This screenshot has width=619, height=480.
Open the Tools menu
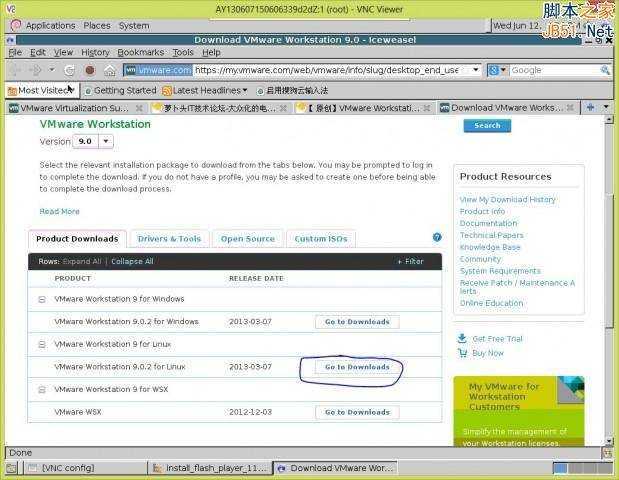[183, 52]
